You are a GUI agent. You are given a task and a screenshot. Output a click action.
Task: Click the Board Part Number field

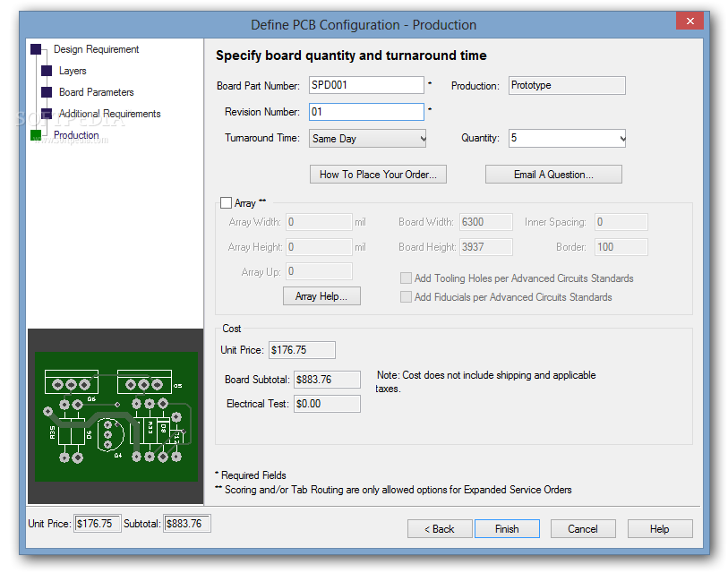366,85
